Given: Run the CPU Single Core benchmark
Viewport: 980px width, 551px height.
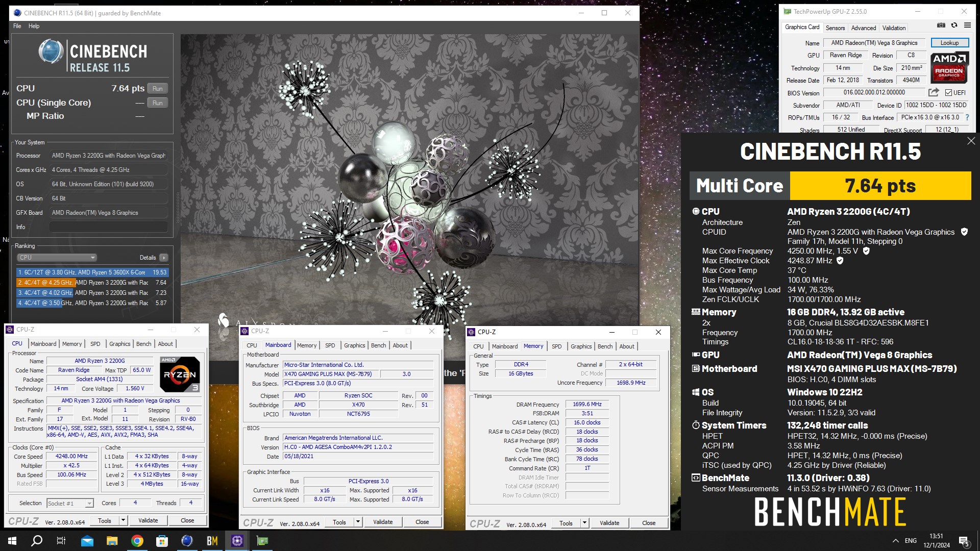Looking at the screenshot, I should pos(158,103).
